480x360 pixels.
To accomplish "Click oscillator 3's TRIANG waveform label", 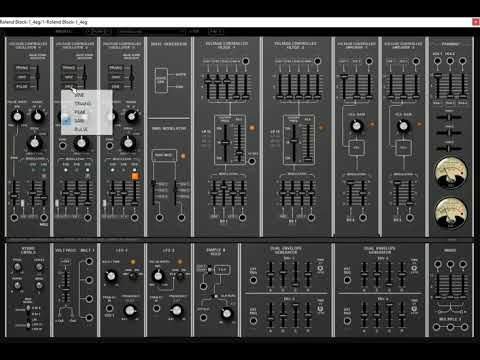I will 116,68.
